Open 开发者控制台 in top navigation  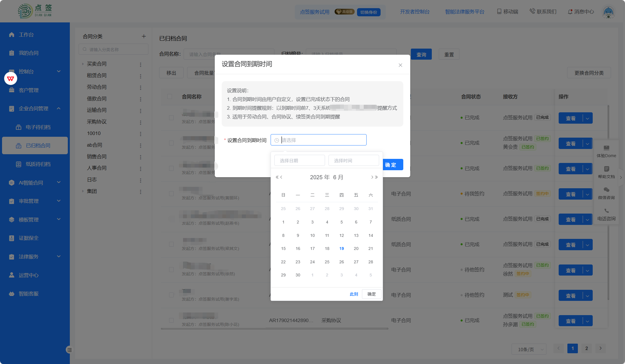415,12
